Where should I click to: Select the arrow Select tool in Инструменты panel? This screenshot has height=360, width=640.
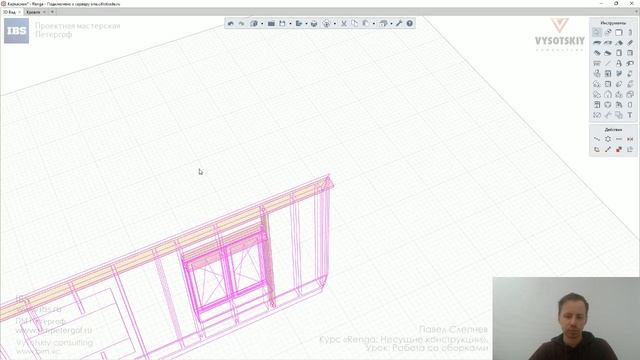pos(597,32)
